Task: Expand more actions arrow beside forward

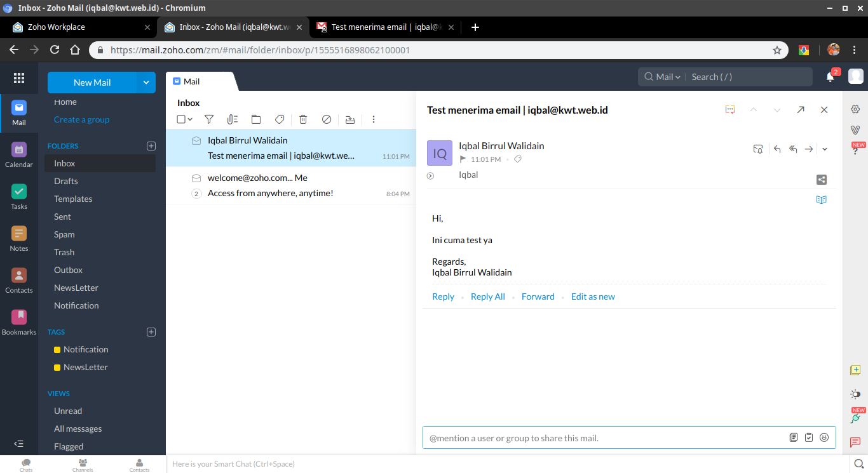Action: 825,149
